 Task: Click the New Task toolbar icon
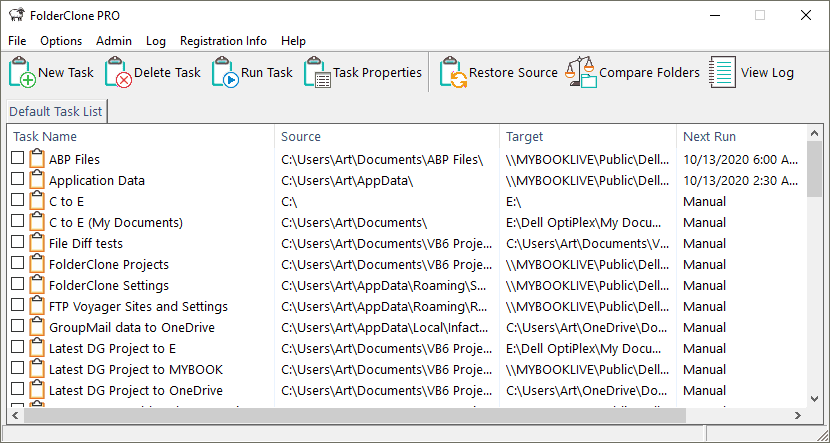point(22,72)
